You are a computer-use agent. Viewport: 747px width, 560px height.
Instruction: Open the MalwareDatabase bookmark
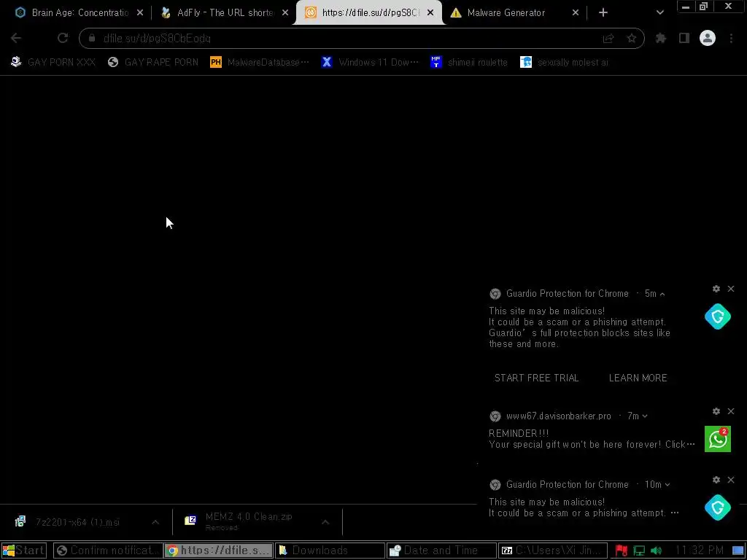pos(260,63)
